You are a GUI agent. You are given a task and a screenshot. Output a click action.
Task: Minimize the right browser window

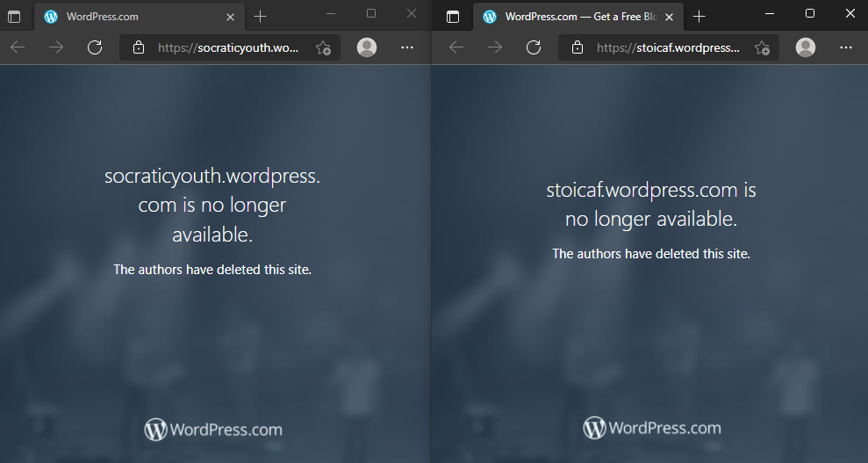[770, 13]
